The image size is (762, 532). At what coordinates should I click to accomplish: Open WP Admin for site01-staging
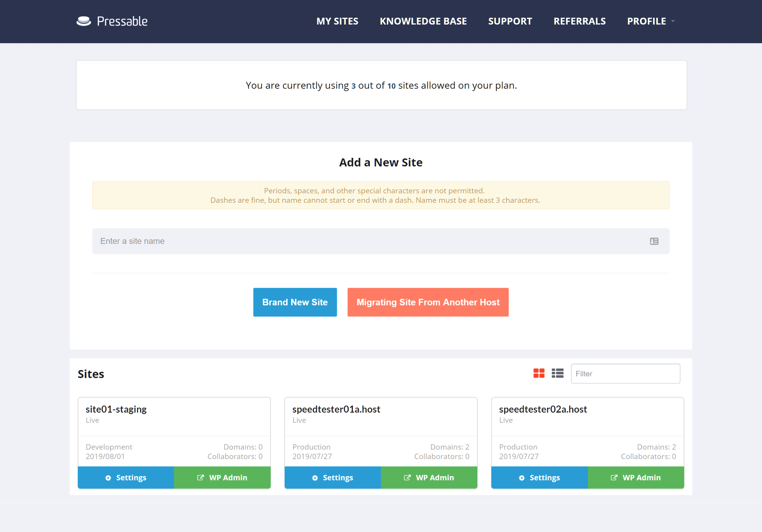point(223,477)
